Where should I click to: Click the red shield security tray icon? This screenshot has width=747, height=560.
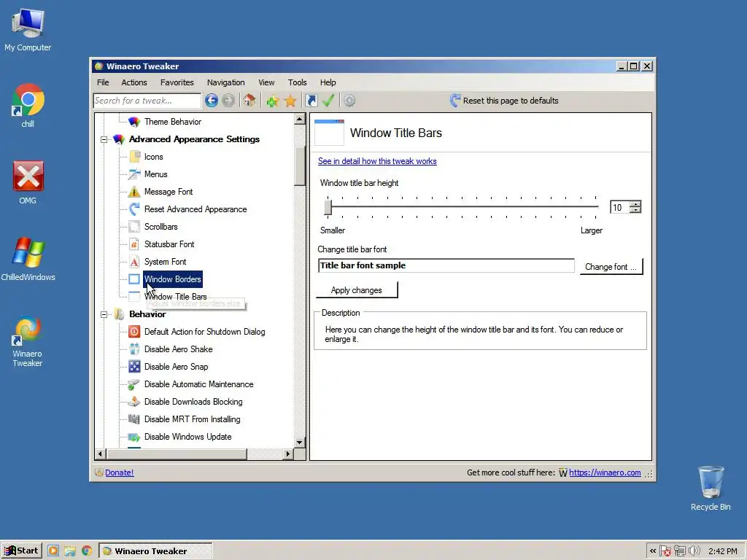[665, 551]
